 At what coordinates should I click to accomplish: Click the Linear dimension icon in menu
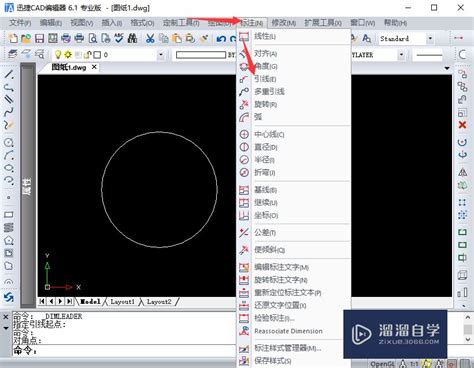point(244,36)
